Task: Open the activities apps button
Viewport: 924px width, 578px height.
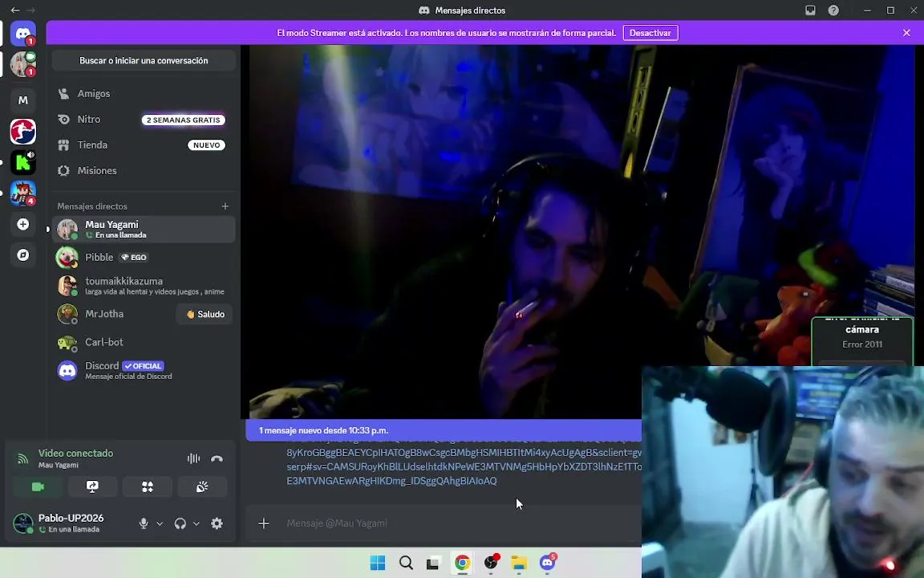Action: pos(148,486)
